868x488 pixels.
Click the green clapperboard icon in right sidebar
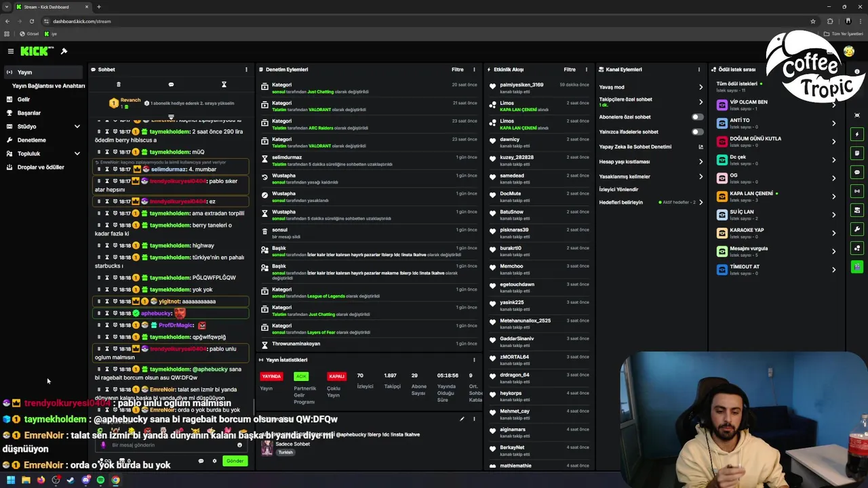point(857,267)
